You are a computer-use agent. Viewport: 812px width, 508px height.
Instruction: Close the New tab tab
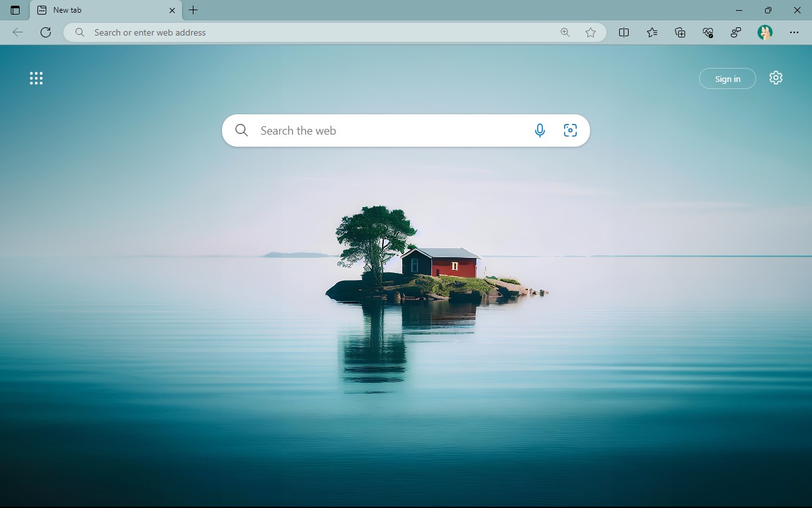click(x=172, y=10)
